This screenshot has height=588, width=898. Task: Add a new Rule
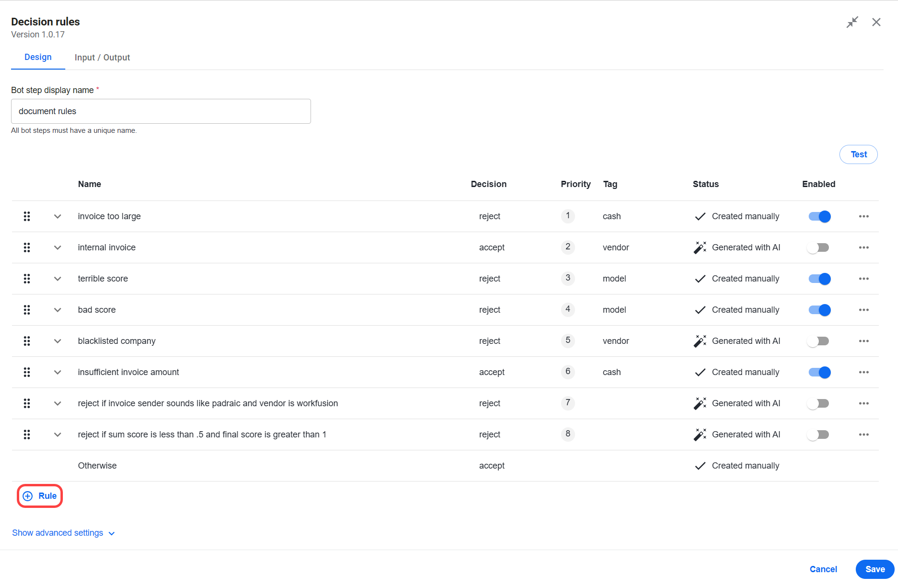[x=40, y=496]
